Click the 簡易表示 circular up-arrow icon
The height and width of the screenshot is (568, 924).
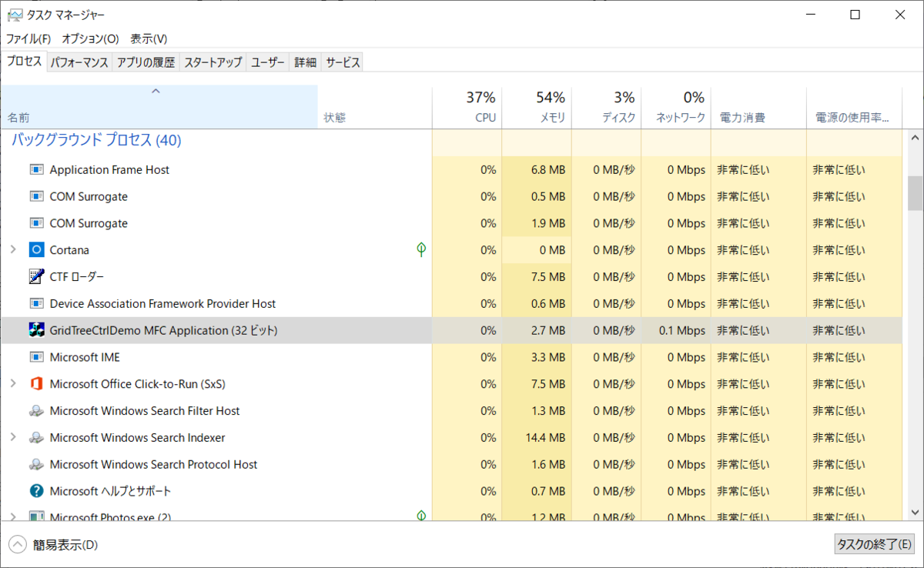(x=17, y=545)
